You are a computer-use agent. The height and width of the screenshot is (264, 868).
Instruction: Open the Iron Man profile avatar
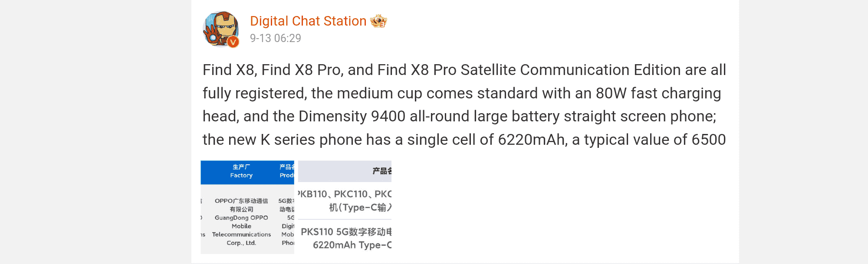220,28
